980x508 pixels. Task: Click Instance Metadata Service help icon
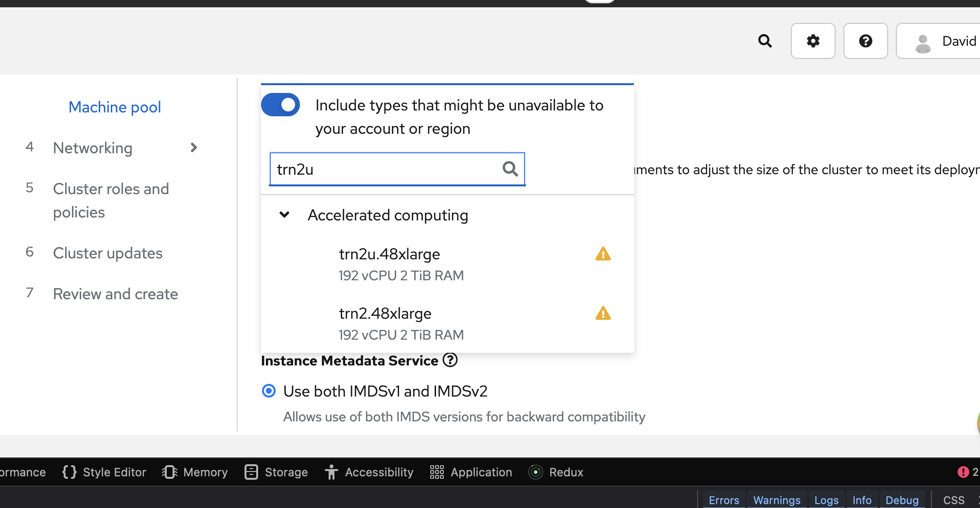pyautogui.click(x=450, y=360)
